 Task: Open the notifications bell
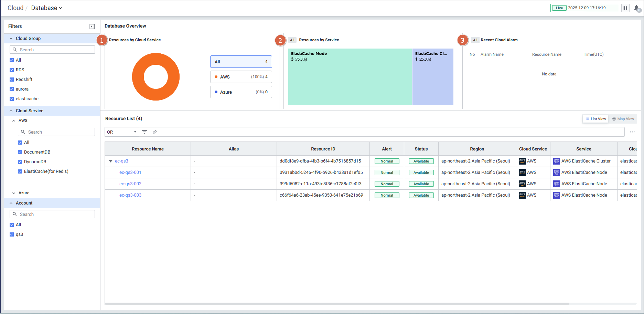pos(636,8)
